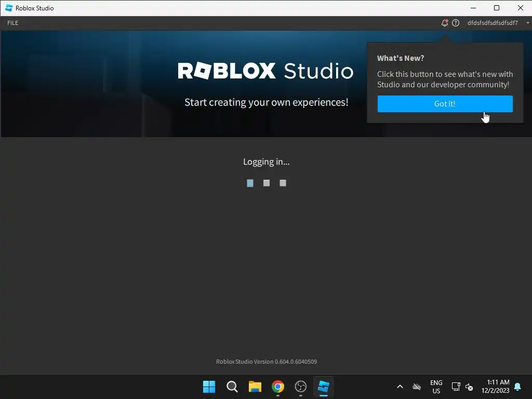Screen dimensions: 532x399
Task: Click the network tray icon
Action: (x=456, y=387)
